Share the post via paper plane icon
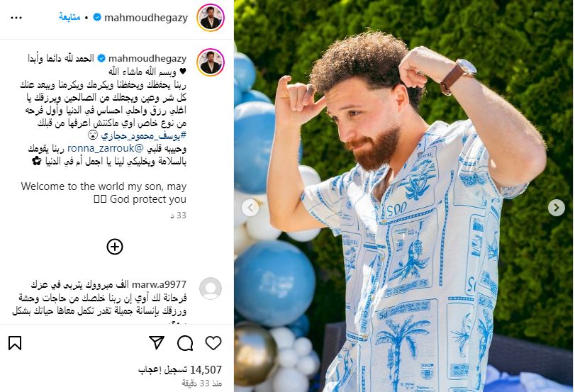 pos(157,343)
